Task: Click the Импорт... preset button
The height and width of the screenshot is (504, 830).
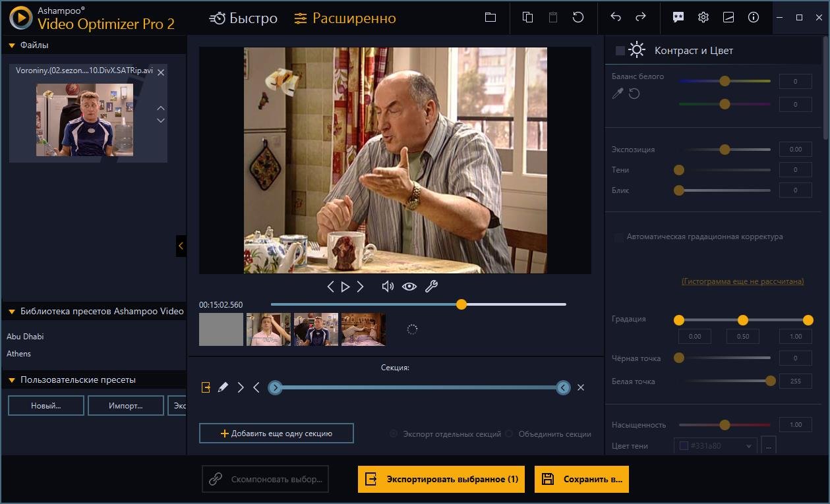Action: [126, 406]
